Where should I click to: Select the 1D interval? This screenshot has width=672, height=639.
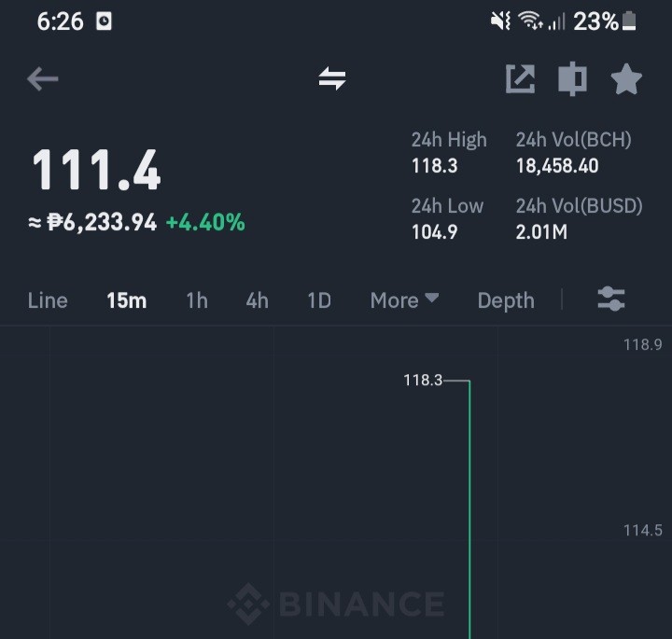319,300
